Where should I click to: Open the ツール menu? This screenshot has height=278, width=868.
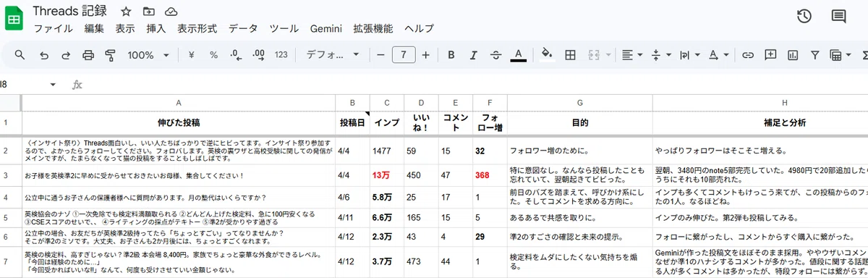(284, 29)
